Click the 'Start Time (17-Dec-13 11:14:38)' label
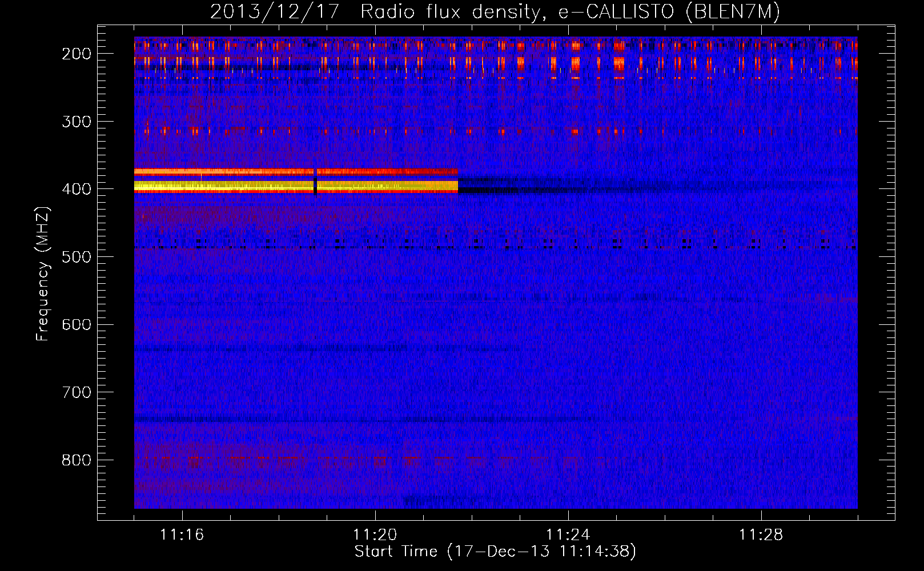 coord(495,552)
